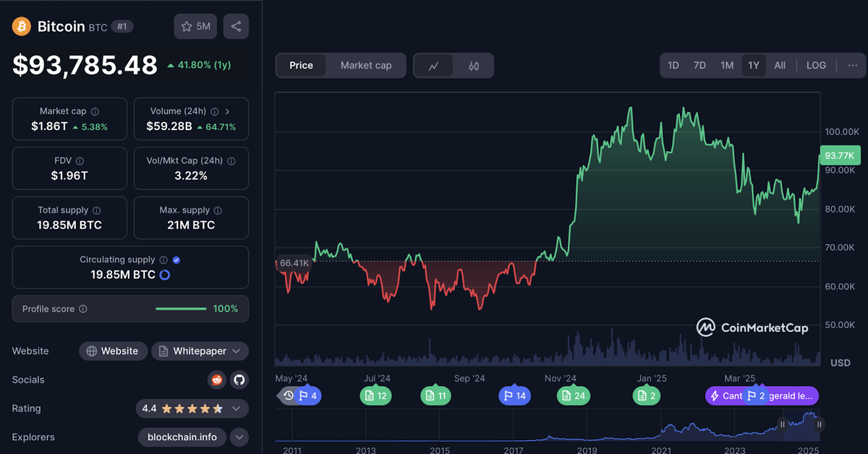
Task: Select the line chart icon
Action: coord(435,65)
